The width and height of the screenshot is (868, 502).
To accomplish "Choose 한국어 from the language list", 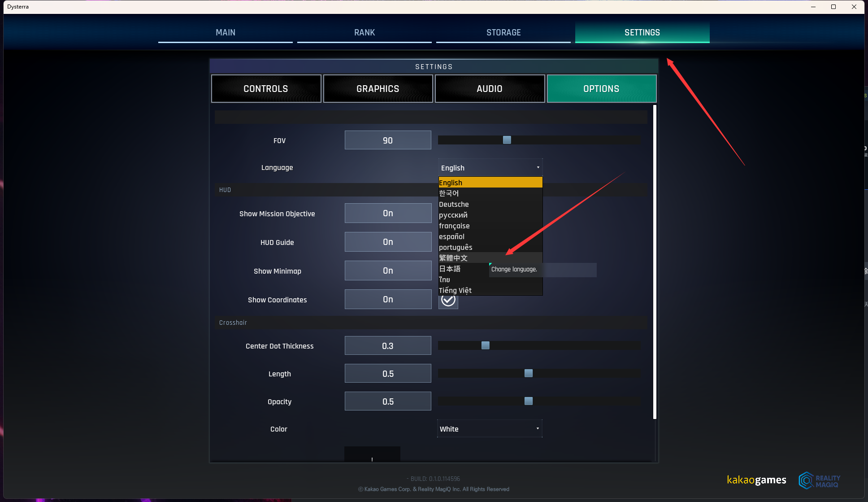I will coord(490,193).
